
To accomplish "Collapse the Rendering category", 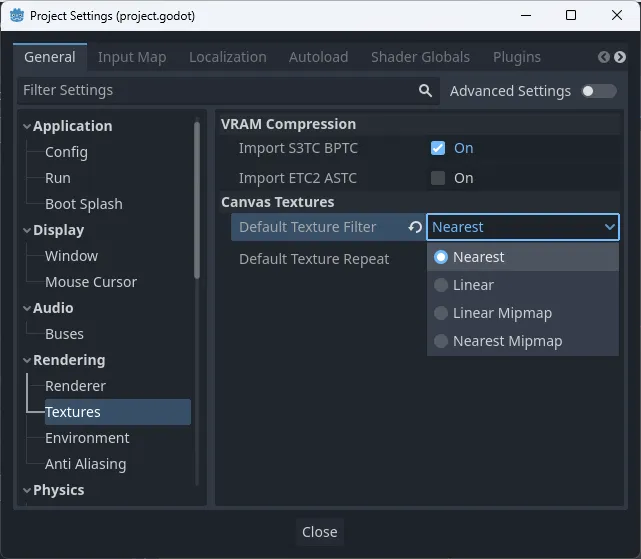I will tap(26, 360).
